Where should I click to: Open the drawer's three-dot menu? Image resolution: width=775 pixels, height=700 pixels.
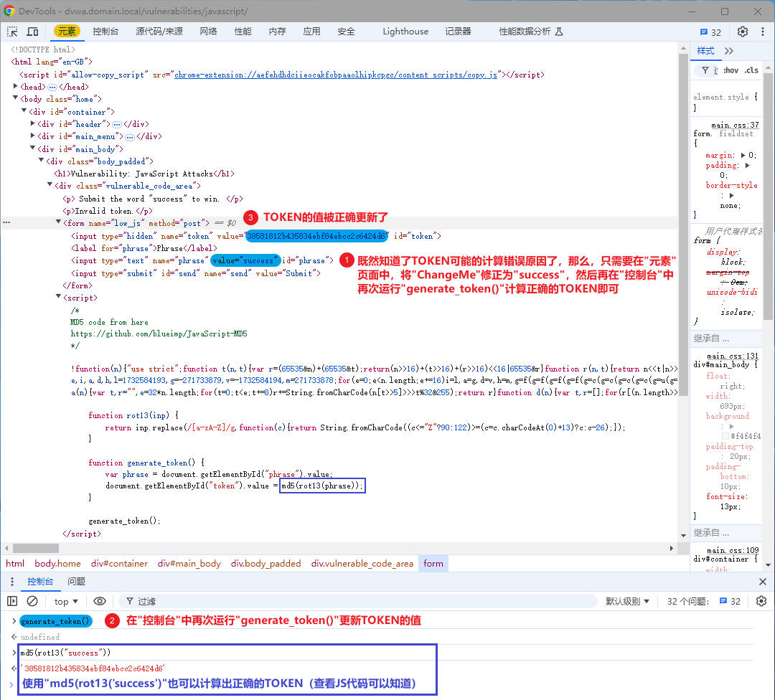tap(12, 582)
